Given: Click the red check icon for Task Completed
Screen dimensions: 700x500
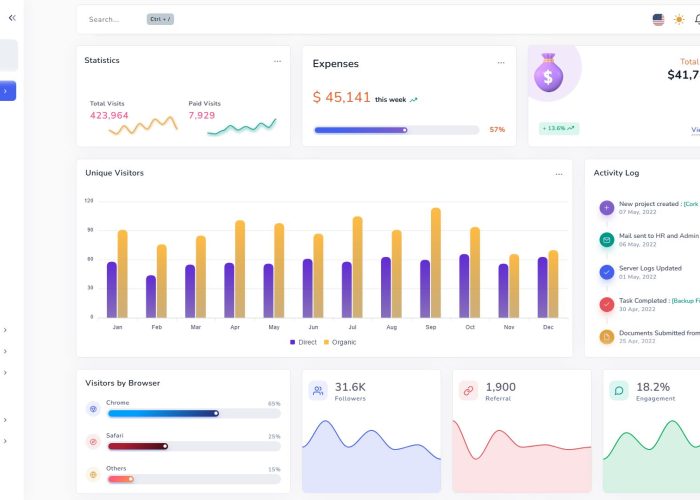Looking at the screenshot, I should [x=606, y=304].
